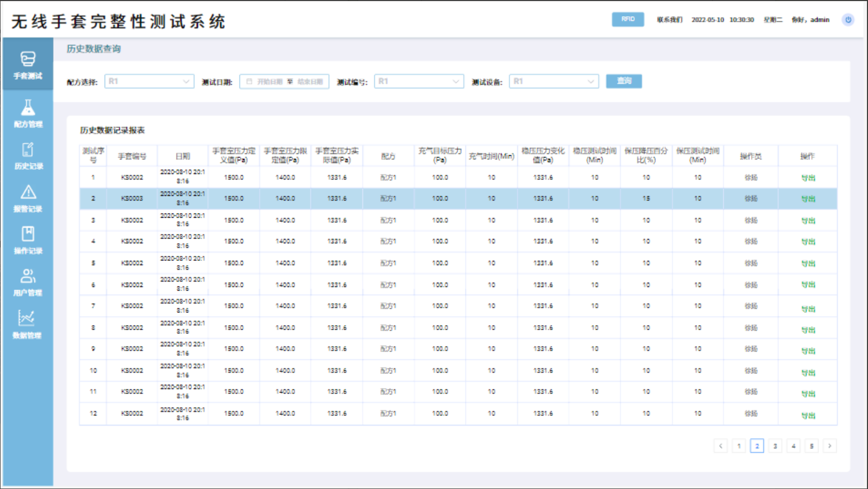Open 用户管理 user management icon
The width and height of the screenshot is (868, 489).
click(x=28, y=276)
